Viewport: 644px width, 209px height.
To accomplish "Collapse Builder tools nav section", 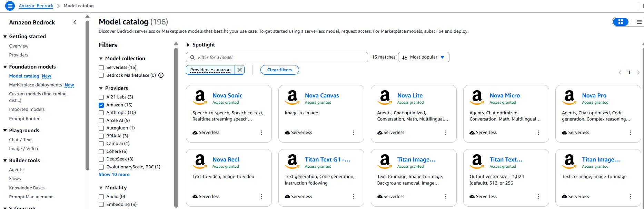I will click(5, 160).
